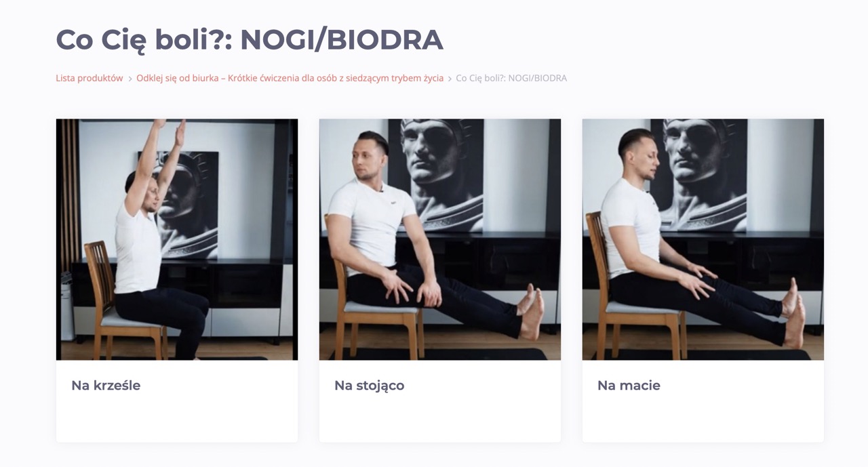Select the Na macie card title

pos(629,386)
